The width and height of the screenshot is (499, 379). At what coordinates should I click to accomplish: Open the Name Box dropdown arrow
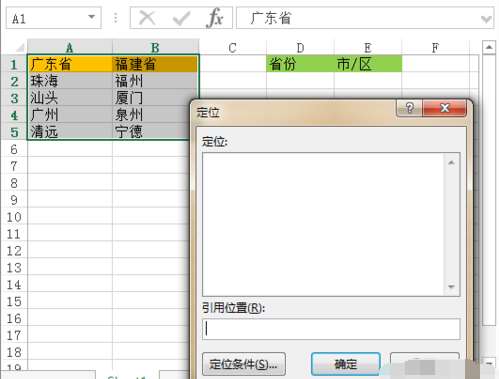(x=91, y=17)
